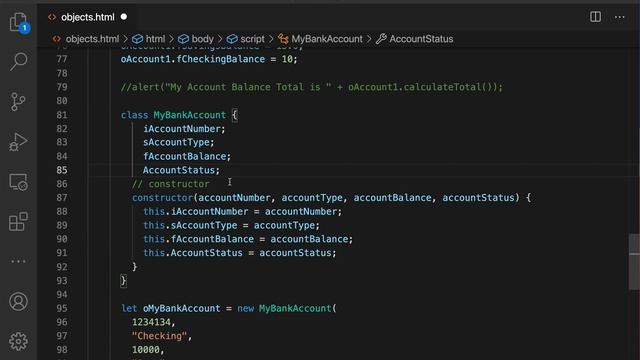Click 'fAccountBalance;' on line 84

[187, 156]
